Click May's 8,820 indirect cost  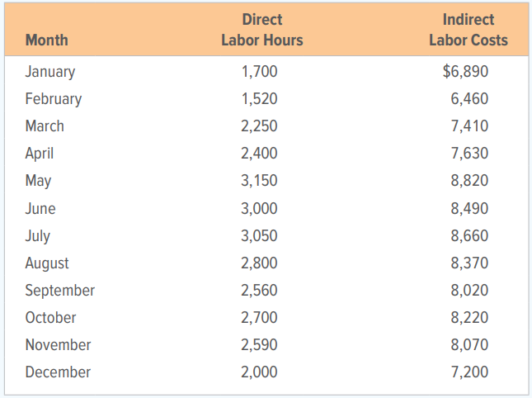[469, 181]
